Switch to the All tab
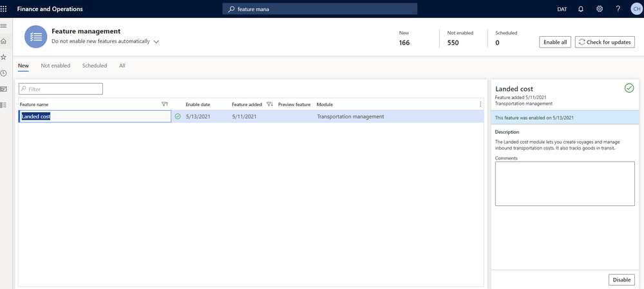 coord(122,66)
